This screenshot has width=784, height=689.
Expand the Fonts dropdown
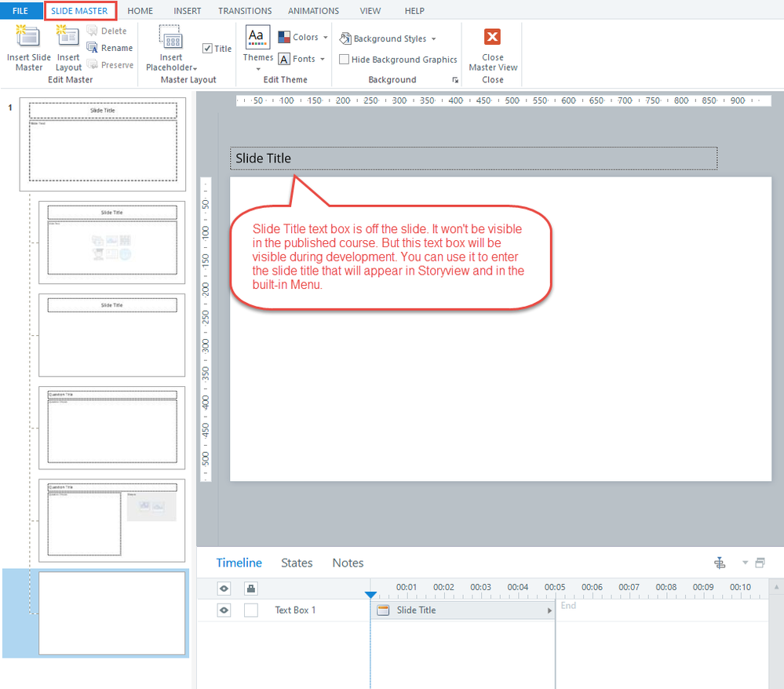(x=301, y=59)
